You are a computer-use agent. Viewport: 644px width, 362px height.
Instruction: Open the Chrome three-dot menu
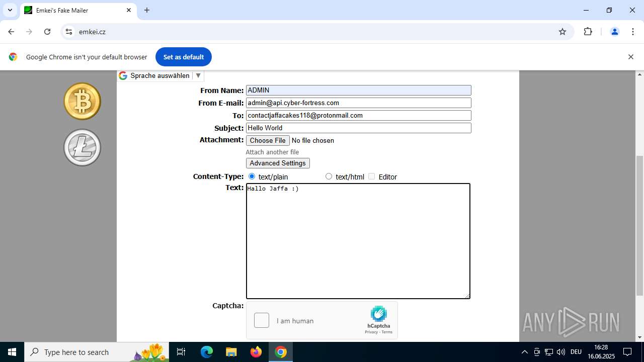tap(633, 32)
